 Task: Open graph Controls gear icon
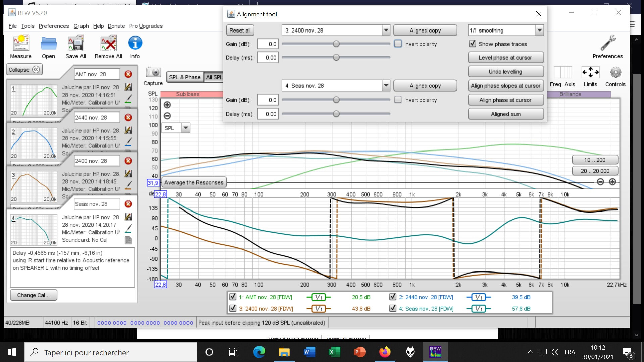click(615, 72)
